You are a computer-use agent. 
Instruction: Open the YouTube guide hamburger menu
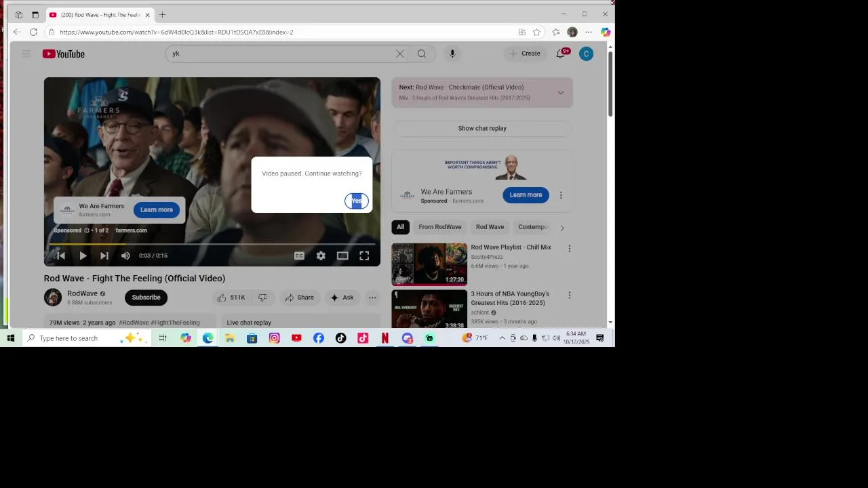pos(26,54)
